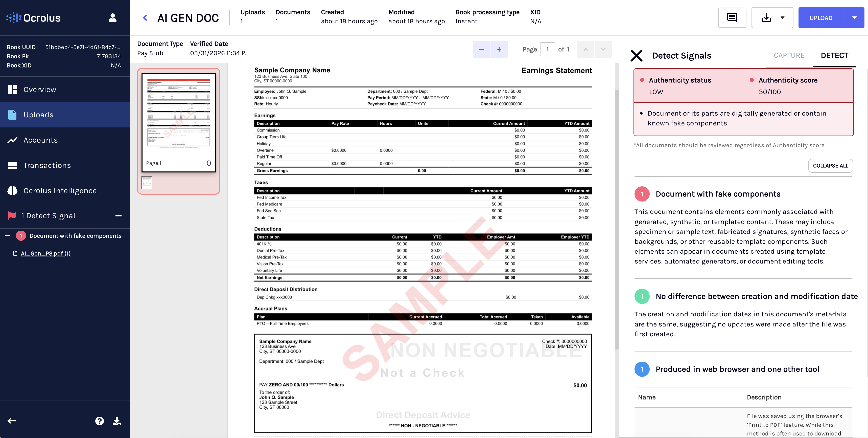Zoom out document with minus button
The height and width of the screenshot is (438, 868).
[482, 49]
